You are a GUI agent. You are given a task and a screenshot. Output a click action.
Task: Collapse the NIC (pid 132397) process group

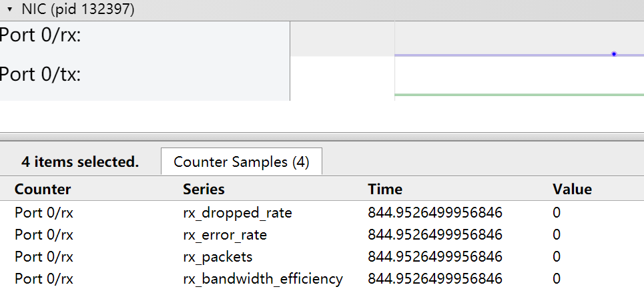coord(10,9)
